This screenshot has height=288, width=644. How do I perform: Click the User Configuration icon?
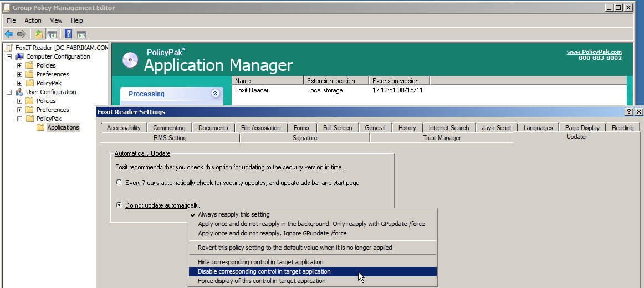(x=19, y=92)
